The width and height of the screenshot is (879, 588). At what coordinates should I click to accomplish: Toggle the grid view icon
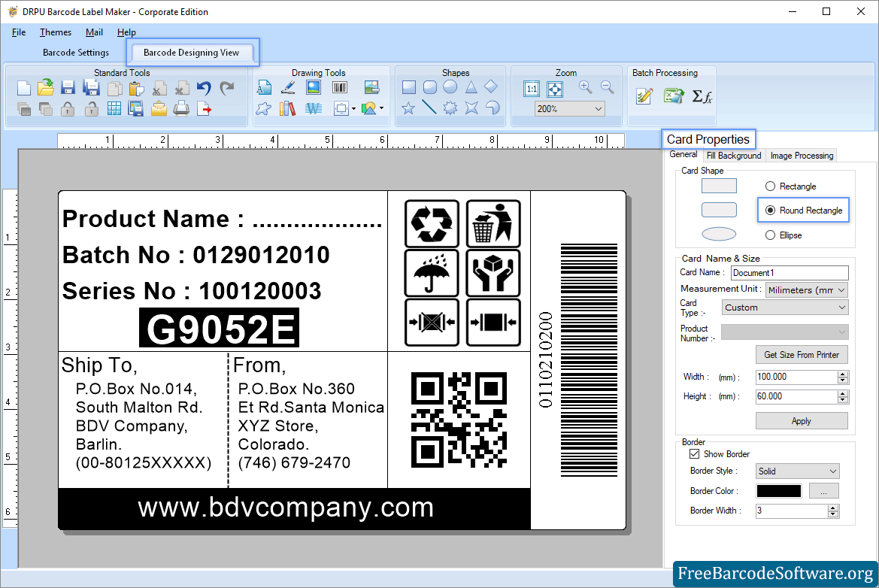tap(114, 109)
